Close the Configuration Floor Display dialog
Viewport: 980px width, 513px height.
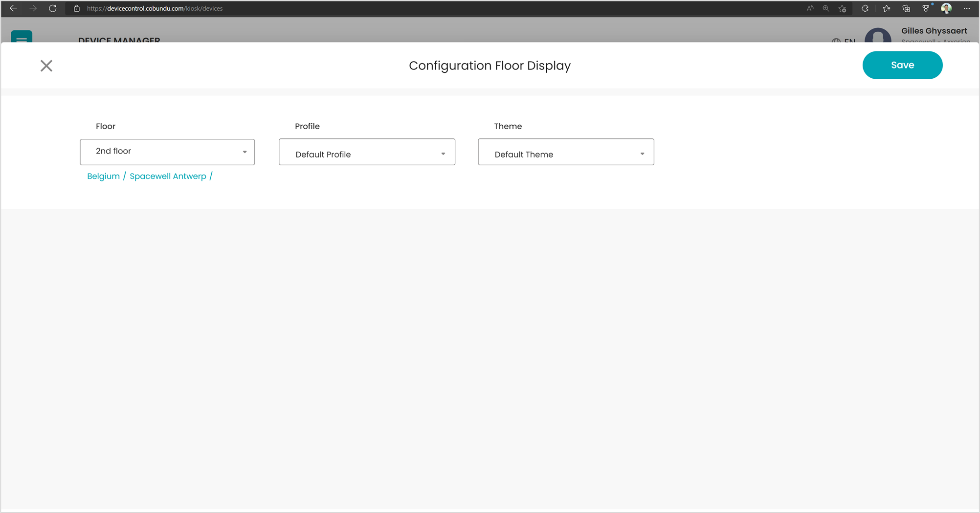coord(46,66)
